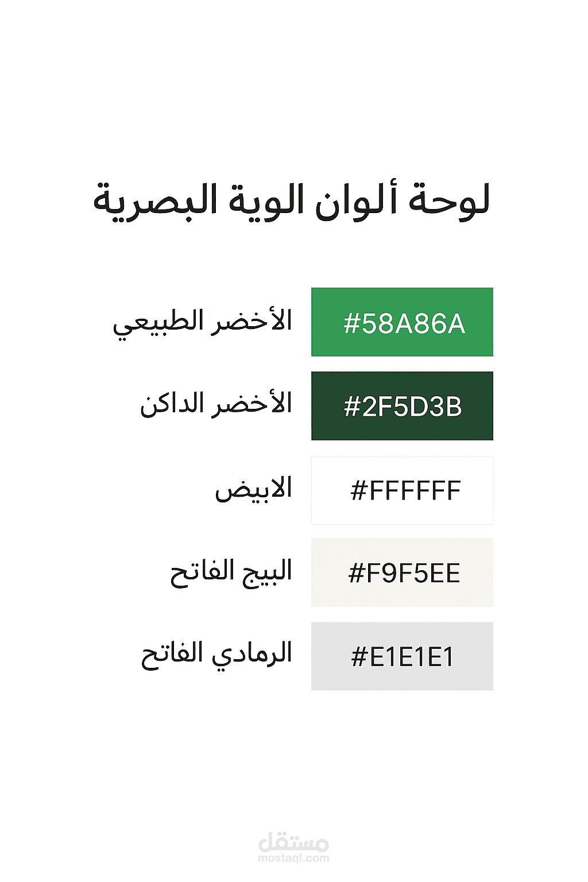The width and height of the screenshot is (588, 882).
Task: Select the label الأخضر الداكن
Action: pos(216,404)
